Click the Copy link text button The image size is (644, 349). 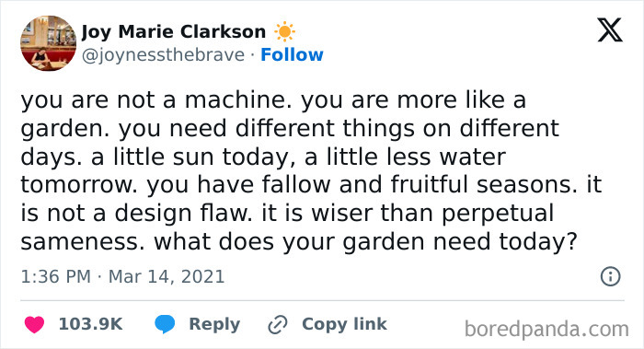coord(344,324)
